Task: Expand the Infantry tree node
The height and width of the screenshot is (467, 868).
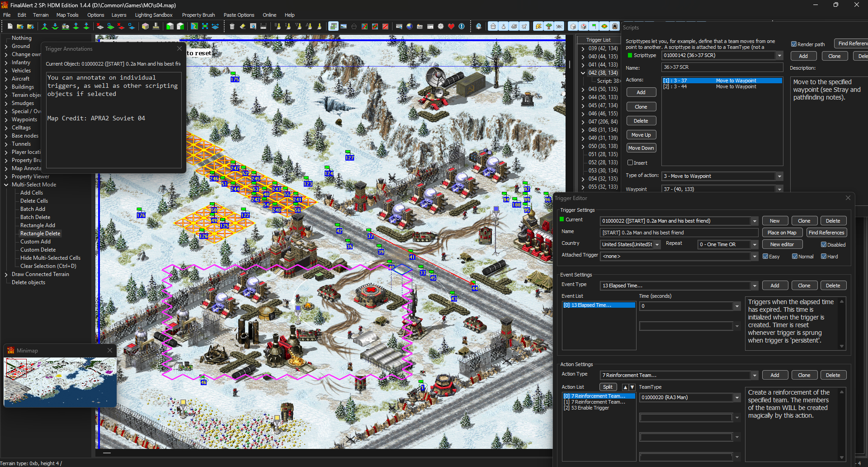Action: (6, 63)
